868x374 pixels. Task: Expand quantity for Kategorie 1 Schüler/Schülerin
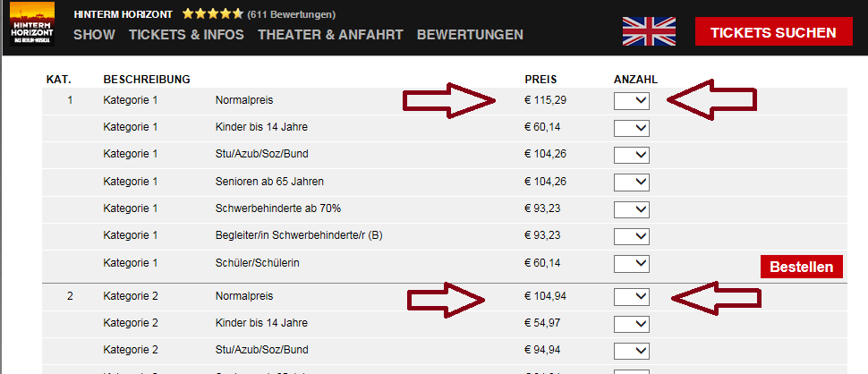632,263
